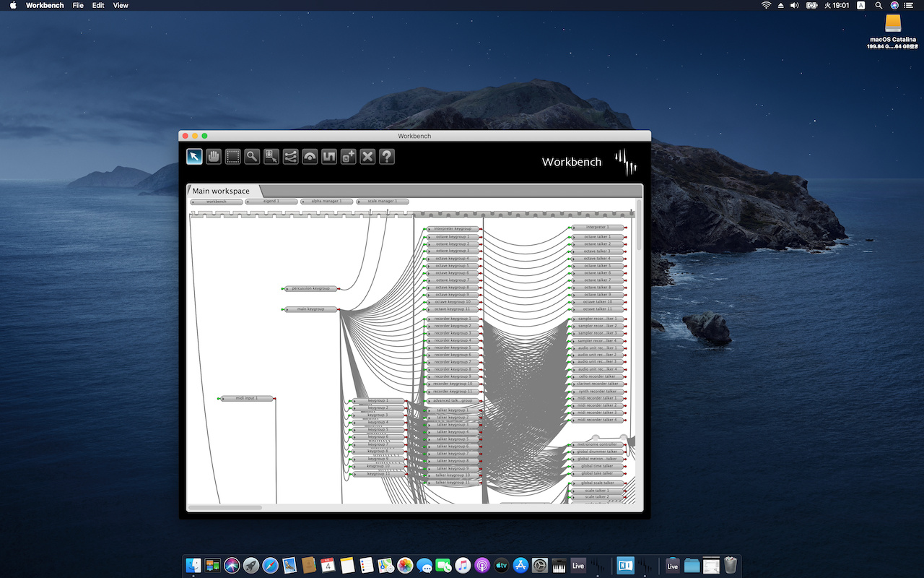Expand the interpreter 1 agent ports

pyautogui.click(x=572, y=227)
